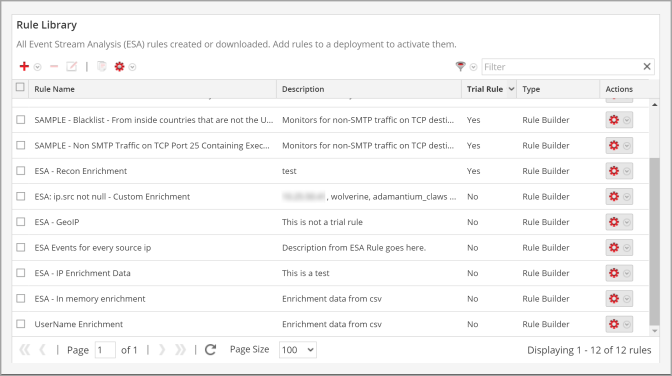The image size is (672, 376).
Task: Click the filter funnel icon
Action: pyautogui.click(x=460, y=66)
